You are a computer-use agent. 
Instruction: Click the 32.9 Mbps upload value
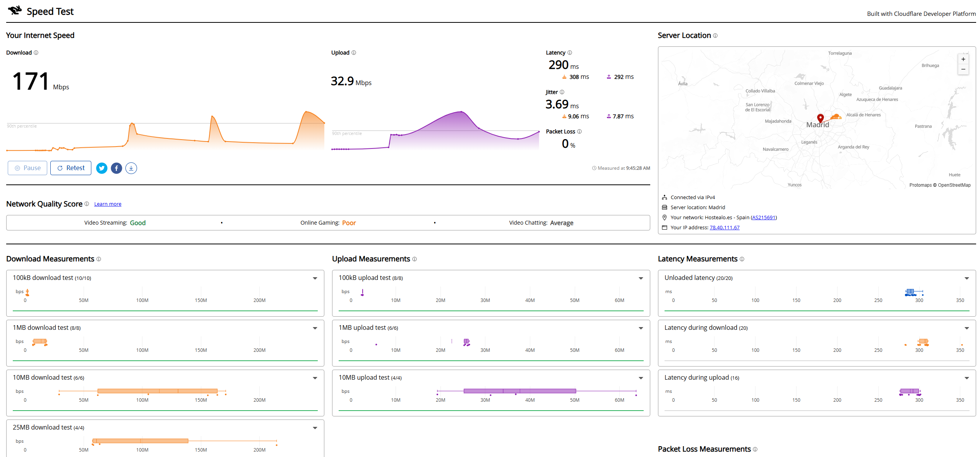click(x=351, y=81)
